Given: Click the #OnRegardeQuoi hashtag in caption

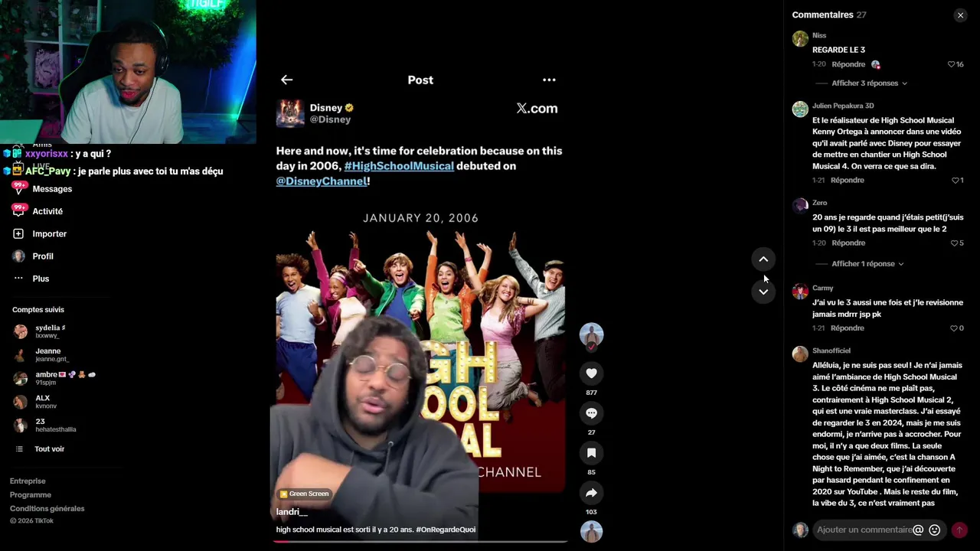Looking at the screenshot, I should coord(446,530).
